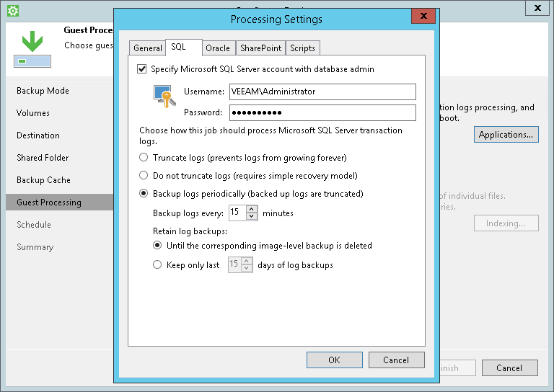The image size is (554, 392).
Task: Click Cancel in Processing Settings dialog
Action: pos(396,360)
